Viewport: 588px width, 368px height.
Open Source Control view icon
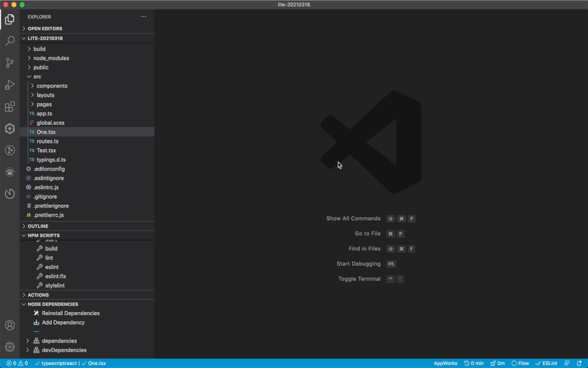coord(10,63)
